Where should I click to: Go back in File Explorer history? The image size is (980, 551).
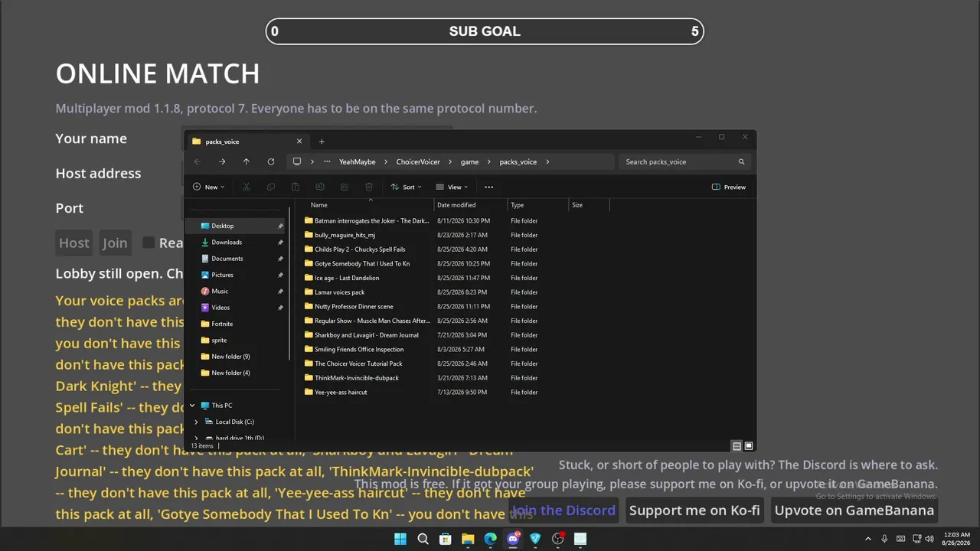point(198,161)
